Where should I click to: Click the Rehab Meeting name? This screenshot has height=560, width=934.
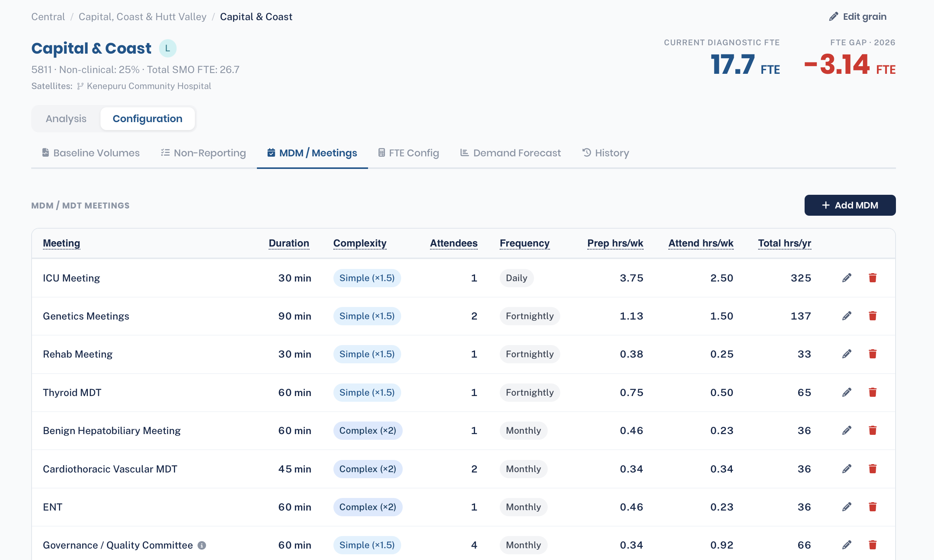tap(78, 354)
